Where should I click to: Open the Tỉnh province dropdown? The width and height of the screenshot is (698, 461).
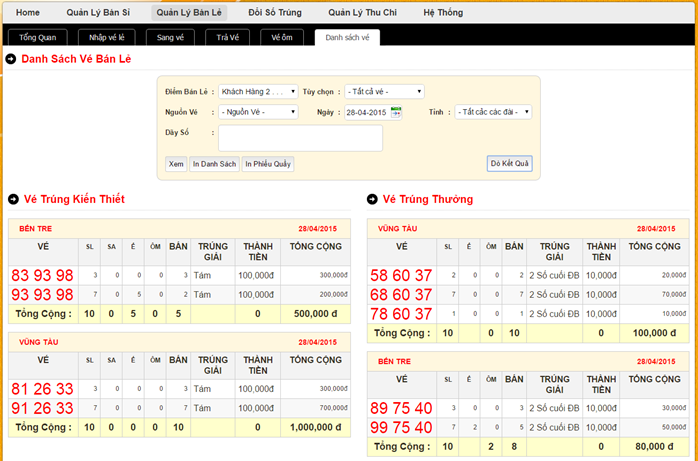[493, 112]
